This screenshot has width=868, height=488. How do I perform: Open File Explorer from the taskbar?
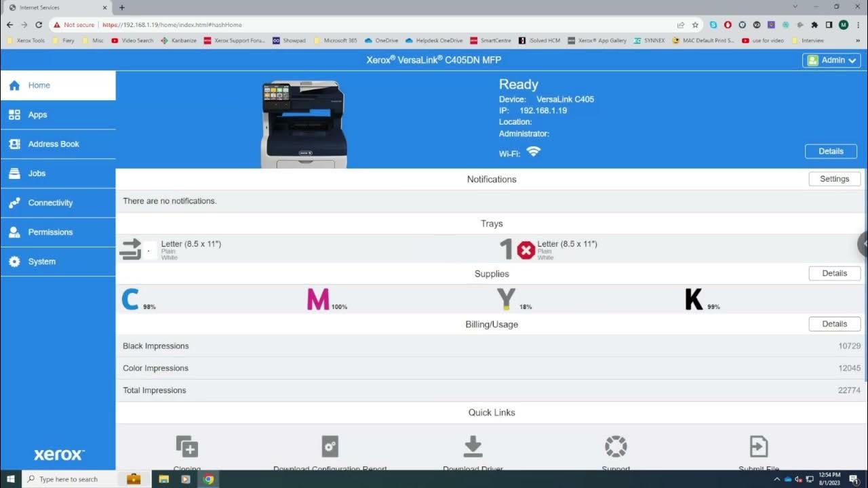click(x=163, y=479)
